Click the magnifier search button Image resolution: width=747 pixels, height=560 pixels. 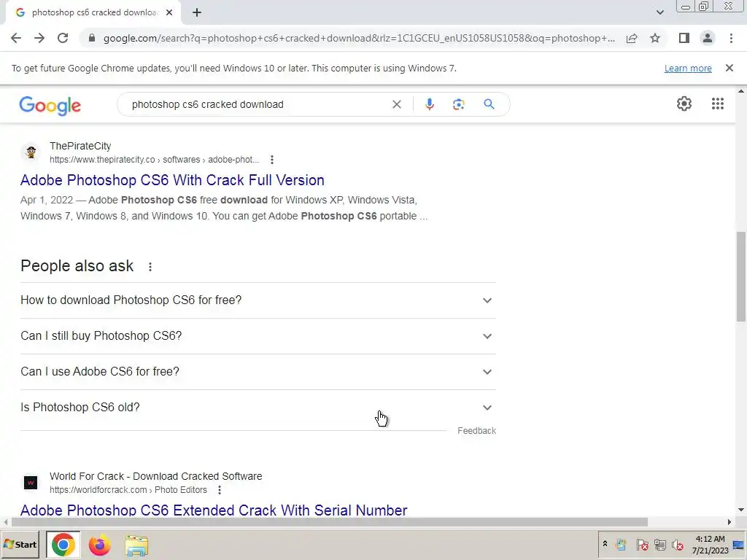coord(489,104)
